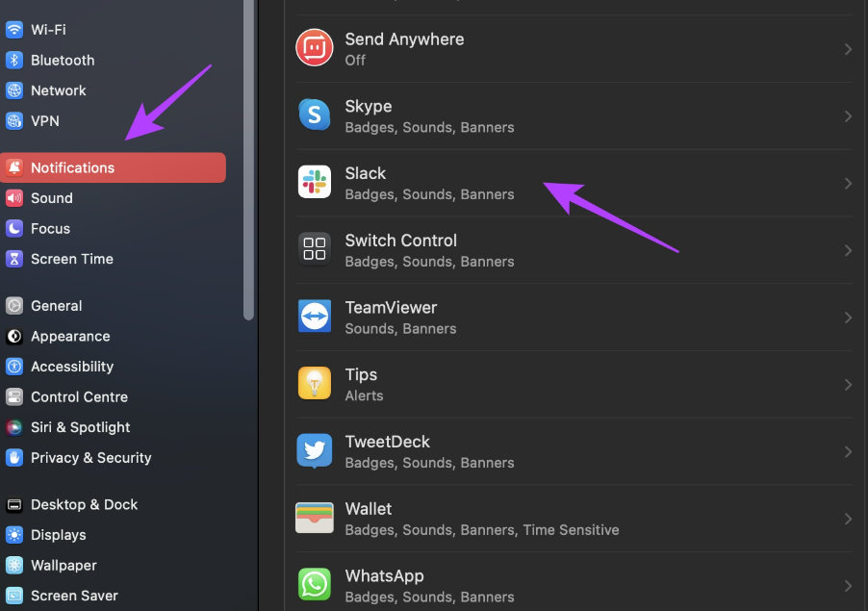Image resolution: width=868 pixels, height=611 pixels.
Task: Click the TweetDeck bird icon
Action: coord(315,450)
